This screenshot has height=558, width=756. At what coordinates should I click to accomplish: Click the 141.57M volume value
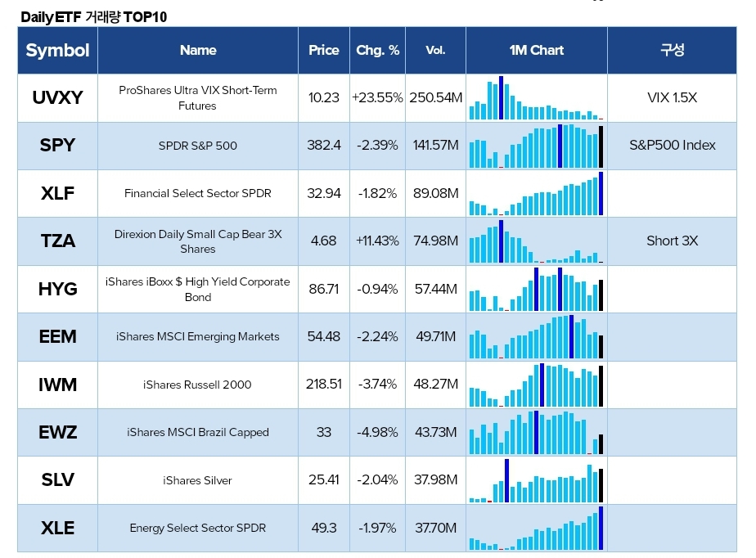pyautogui.click(x=436, y=145)
